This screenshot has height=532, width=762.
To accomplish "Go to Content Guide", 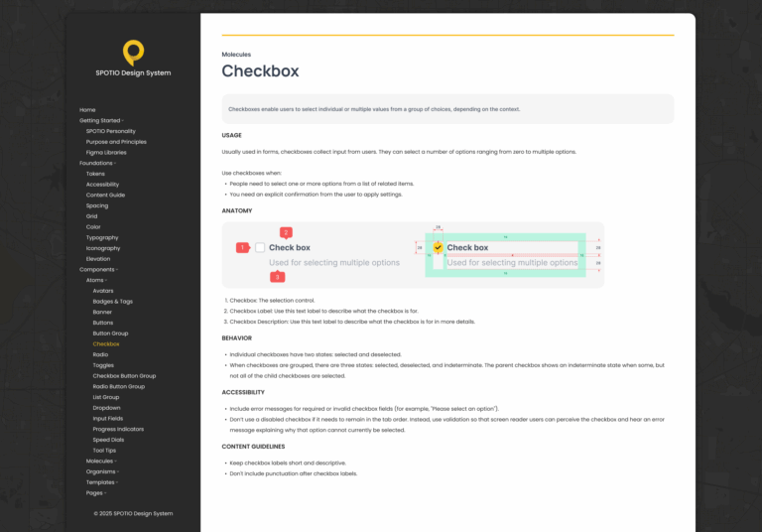I will point(105,195).
